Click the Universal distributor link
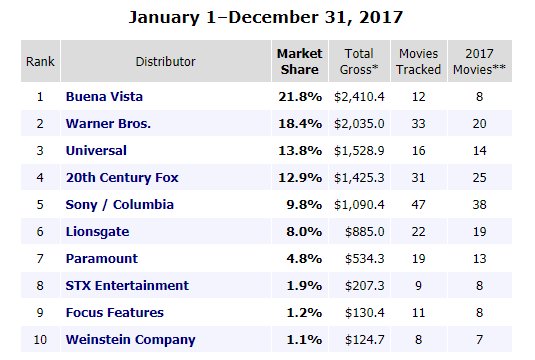Image resolution: width=535 pixels, height=360 pixels. 96,150
